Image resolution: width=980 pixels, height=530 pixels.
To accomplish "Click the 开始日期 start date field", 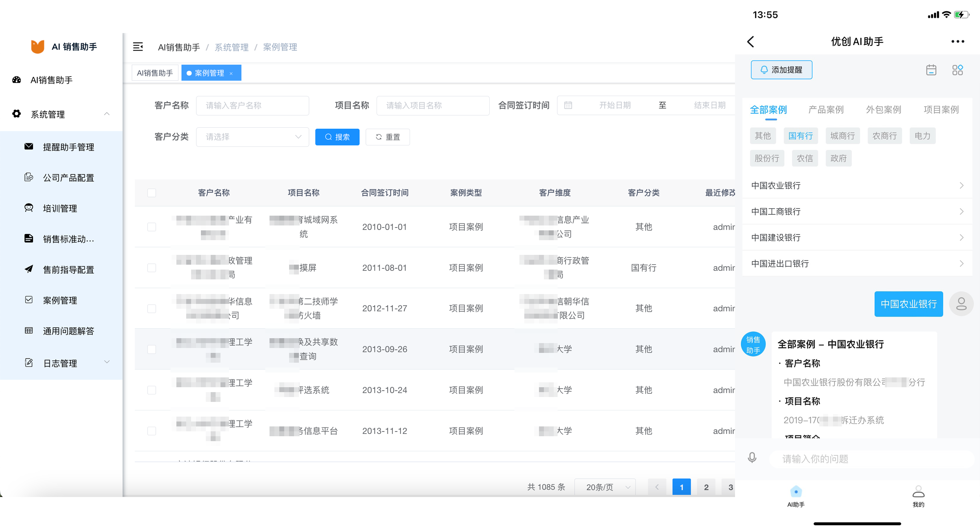I will pos(615,106).
